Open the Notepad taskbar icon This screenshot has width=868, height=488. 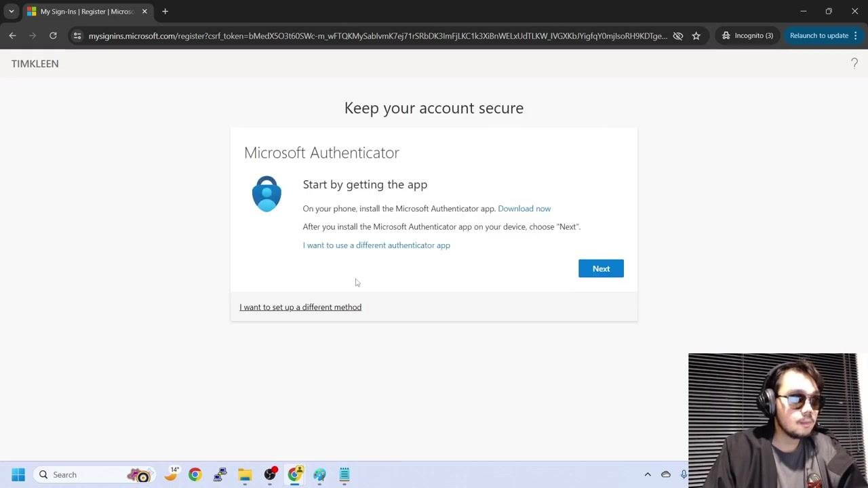tap(344, 474)
